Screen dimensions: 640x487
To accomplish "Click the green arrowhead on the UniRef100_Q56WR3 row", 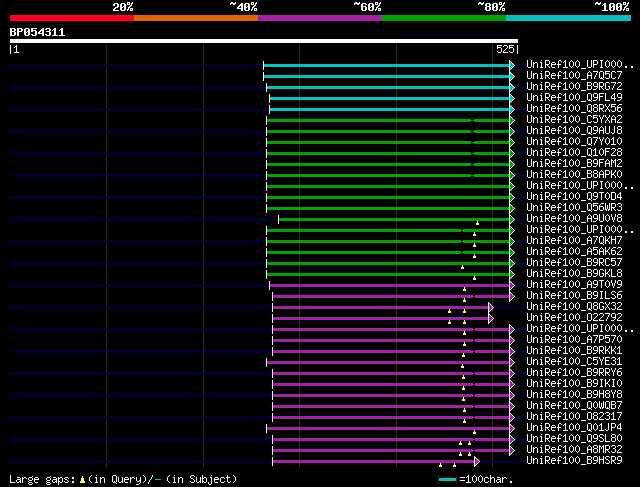I will [x=512, y=209].
